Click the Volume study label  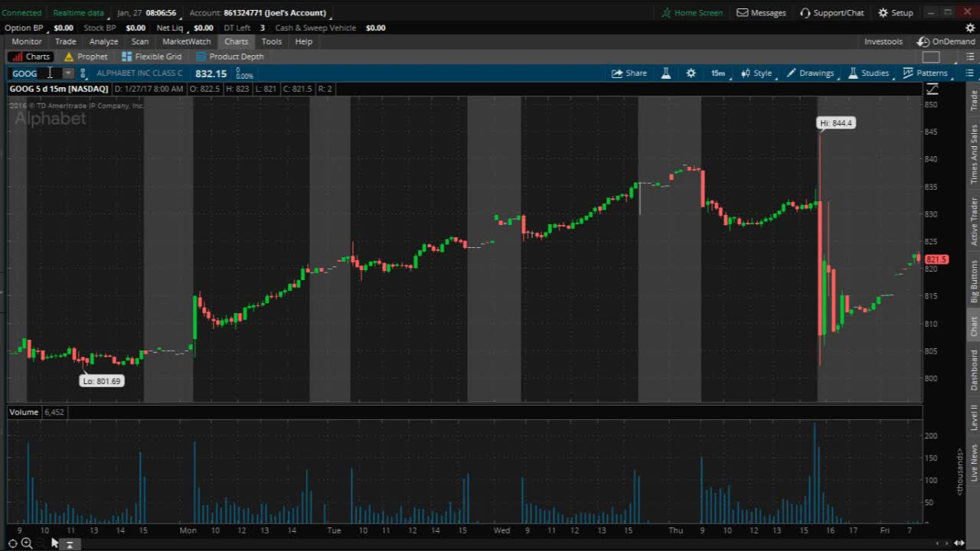pyautogui.click(x=24, y=412)
